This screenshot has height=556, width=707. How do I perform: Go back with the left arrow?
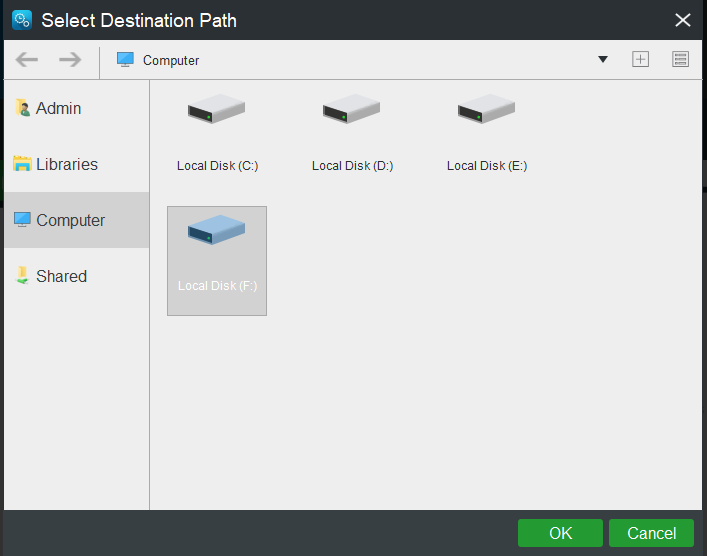pyautogui.click(x=27, y=60)
